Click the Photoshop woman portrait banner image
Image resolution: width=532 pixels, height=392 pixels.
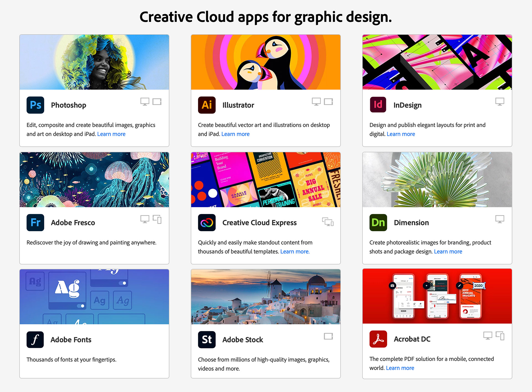pyautogui.click(x=94, y=62)
